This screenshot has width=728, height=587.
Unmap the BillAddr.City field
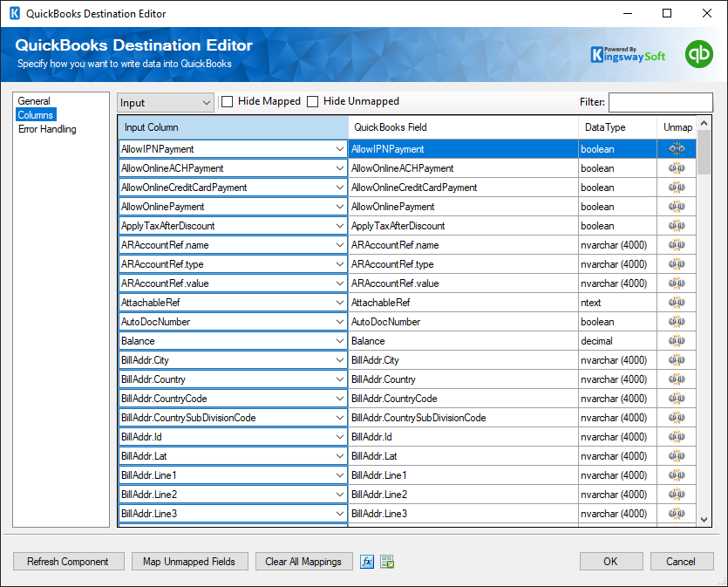point(677,359)
